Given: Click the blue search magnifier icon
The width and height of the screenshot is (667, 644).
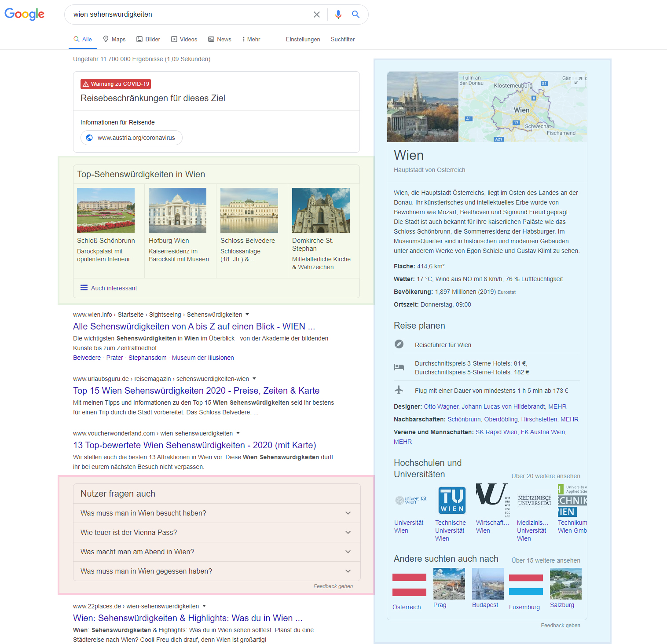Looking at the screenshot, I should pos(355,15).
